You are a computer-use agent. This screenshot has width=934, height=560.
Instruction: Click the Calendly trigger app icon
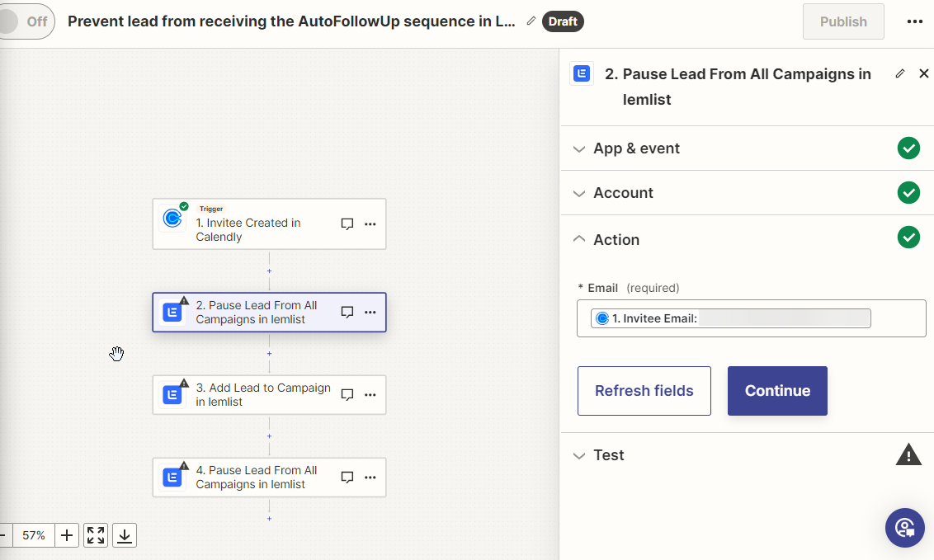coord(172,219)
